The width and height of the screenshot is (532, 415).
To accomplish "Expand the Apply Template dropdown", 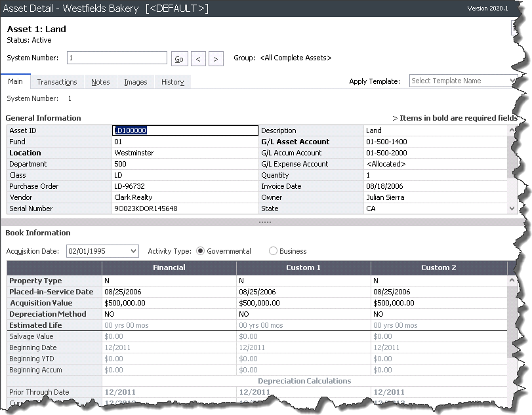I will [x=512, y=81].
